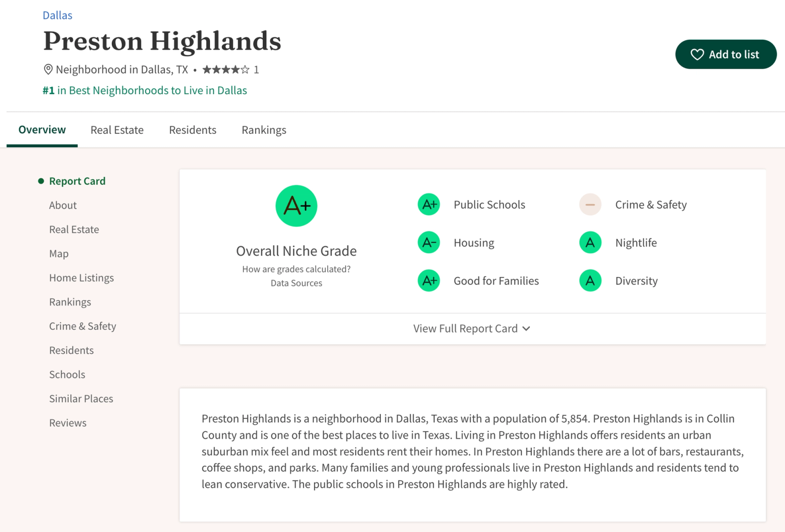Click the location pin icon near Neighborhood
Viewport: 785px width, 532px height.
48,70
